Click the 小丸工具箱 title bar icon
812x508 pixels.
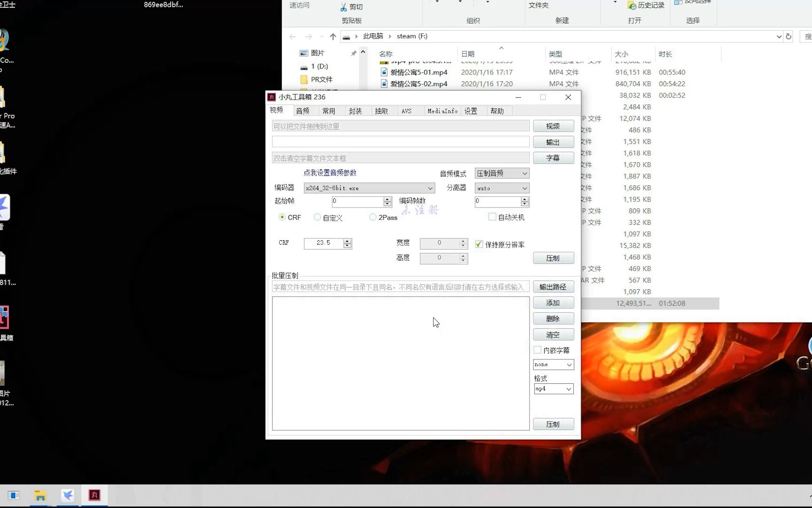[x=272, y=97]
